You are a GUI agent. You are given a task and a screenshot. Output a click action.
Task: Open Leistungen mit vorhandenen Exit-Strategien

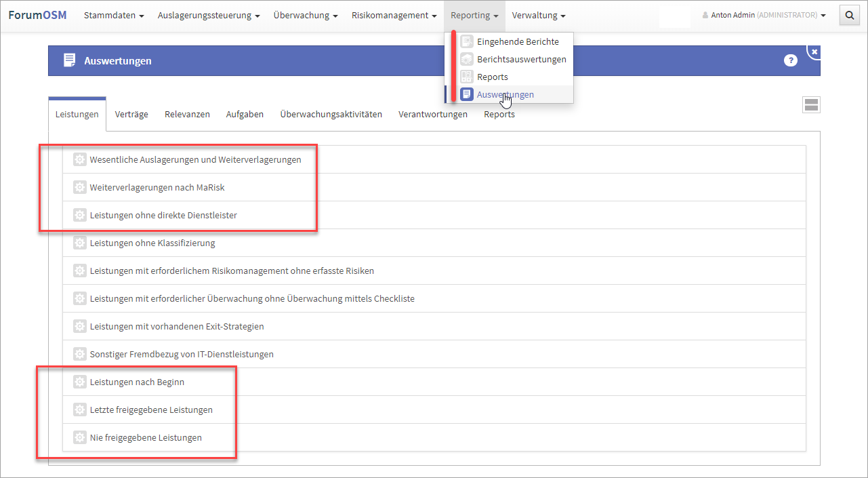176,327
